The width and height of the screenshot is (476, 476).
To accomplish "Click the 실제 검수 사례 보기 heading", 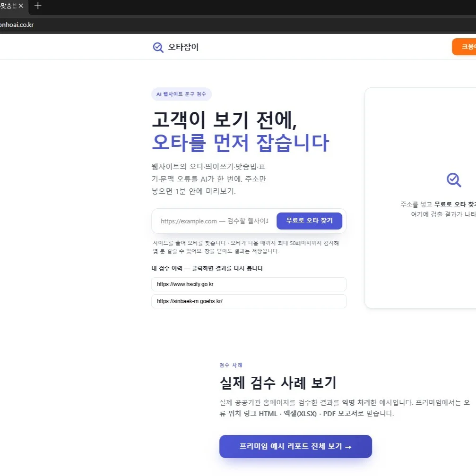I will click(278, 383).
